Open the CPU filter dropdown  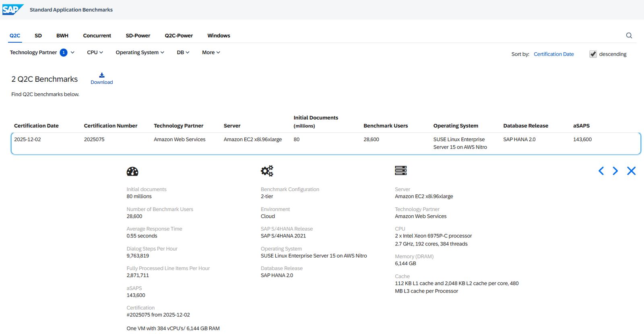tap(95, 52)
